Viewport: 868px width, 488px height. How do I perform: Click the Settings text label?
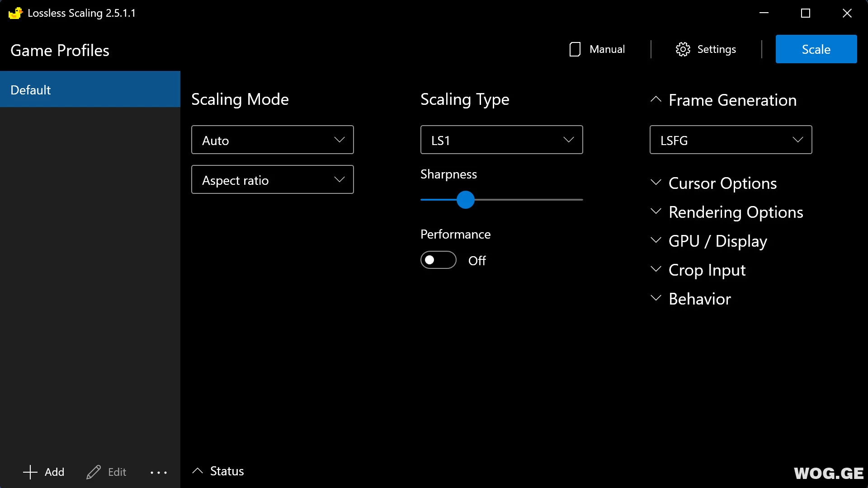pyautogui.click(x=717, y=49)
